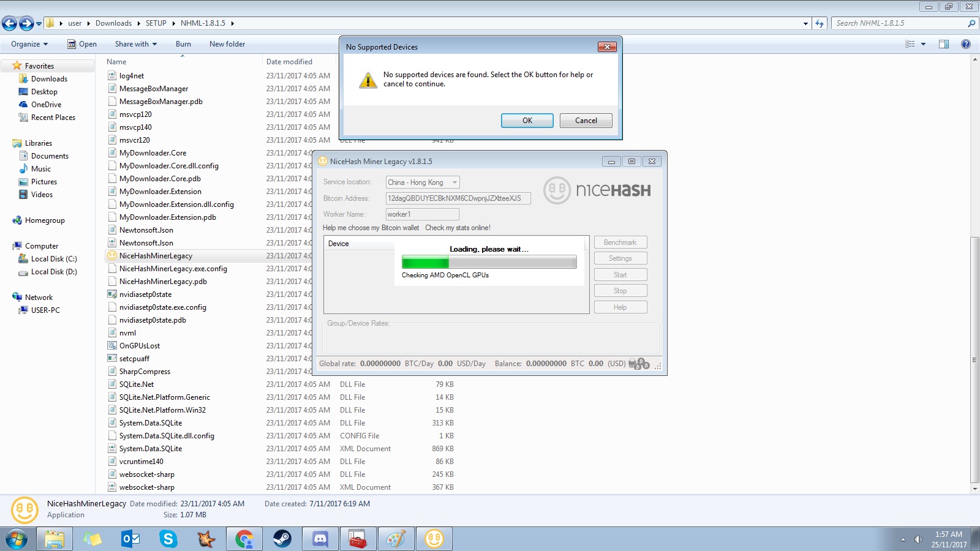980x551 pixels.
Task: Click the preview pane icon in Explorer toolbar
Action: pyautogui.click(x=944, y=43)
